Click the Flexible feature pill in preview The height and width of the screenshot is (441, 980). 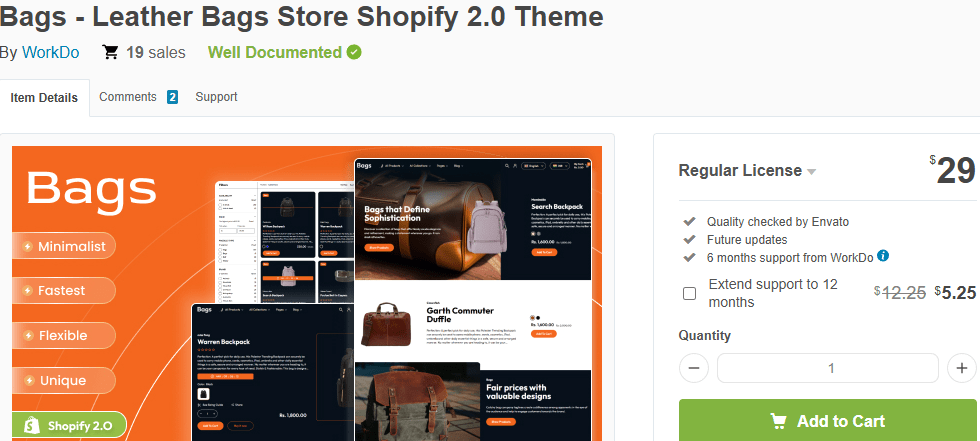coord(64,335)
